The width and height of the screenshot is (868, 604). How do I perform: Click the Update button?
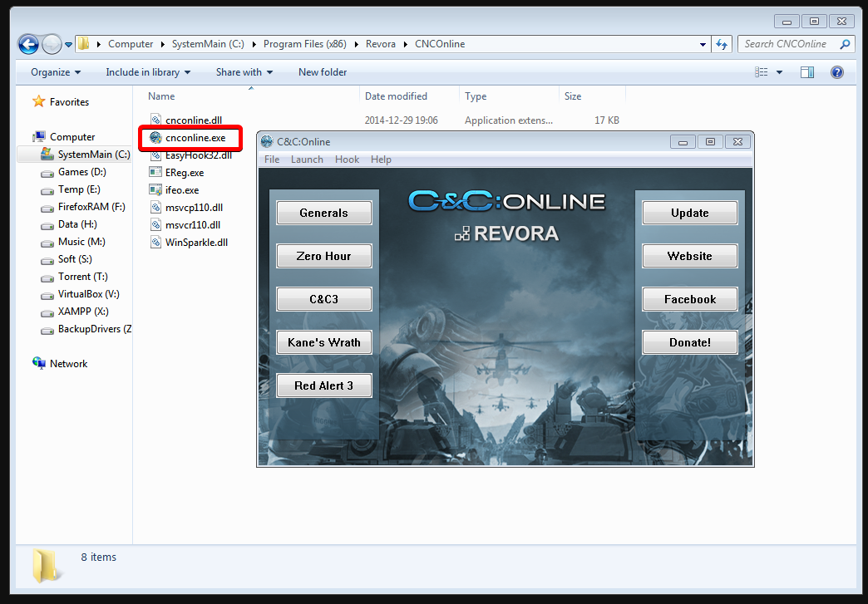click(x=690, y=213)
